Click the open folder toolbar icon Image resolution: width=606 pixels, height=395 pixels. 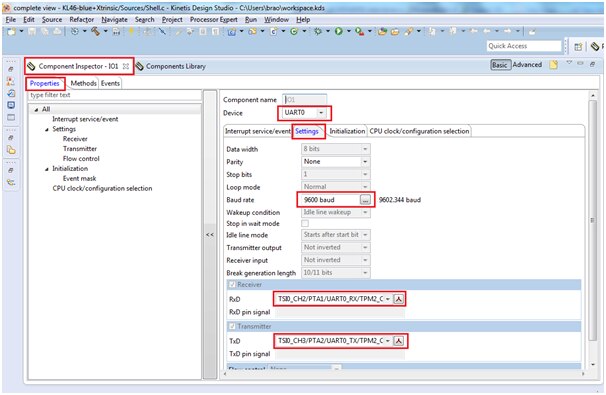[x=395, y=32]
